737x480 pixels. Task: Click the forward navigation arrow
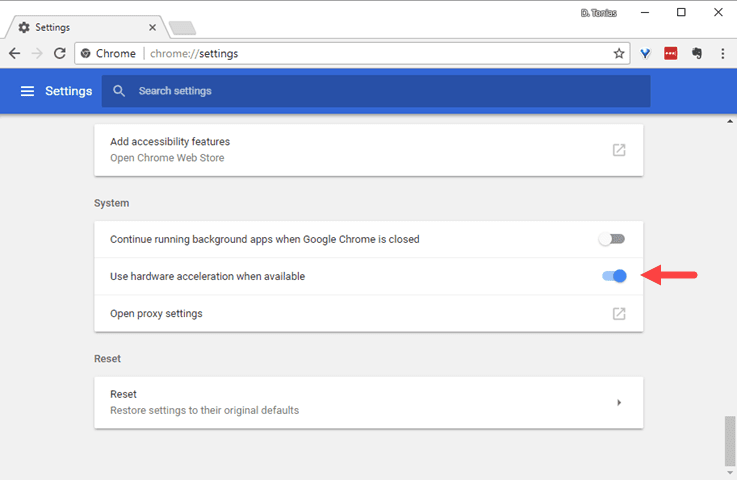(x=37, y=54)
